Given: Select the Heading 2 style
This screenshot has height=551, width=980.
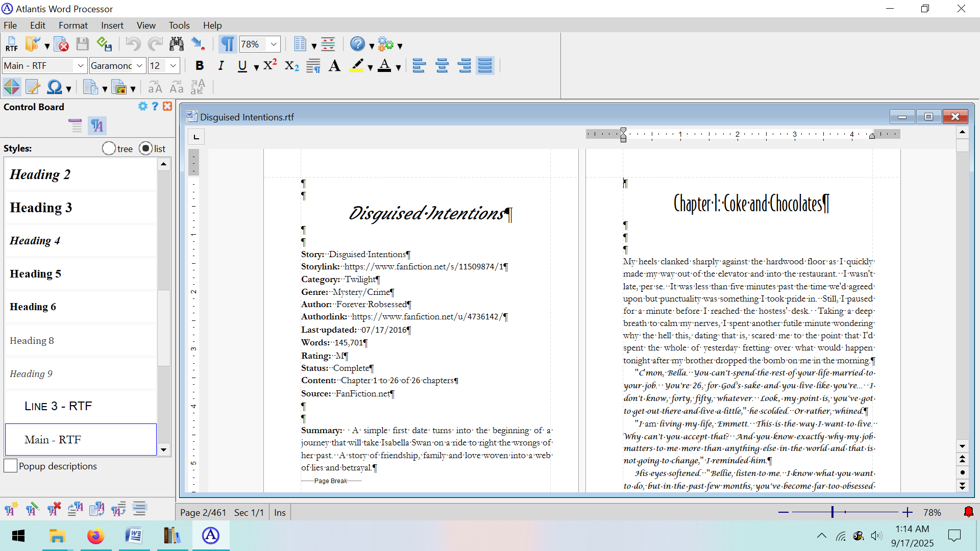Looking at the screenshot, I should (81, 174).
